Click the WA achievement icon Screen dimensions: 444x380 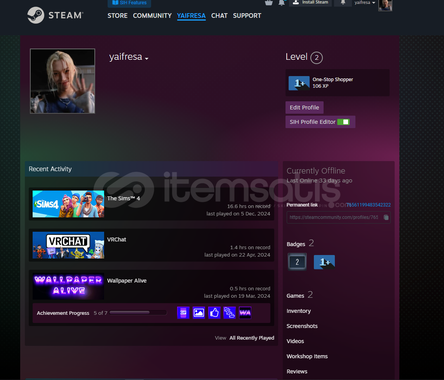click(245, 313)
